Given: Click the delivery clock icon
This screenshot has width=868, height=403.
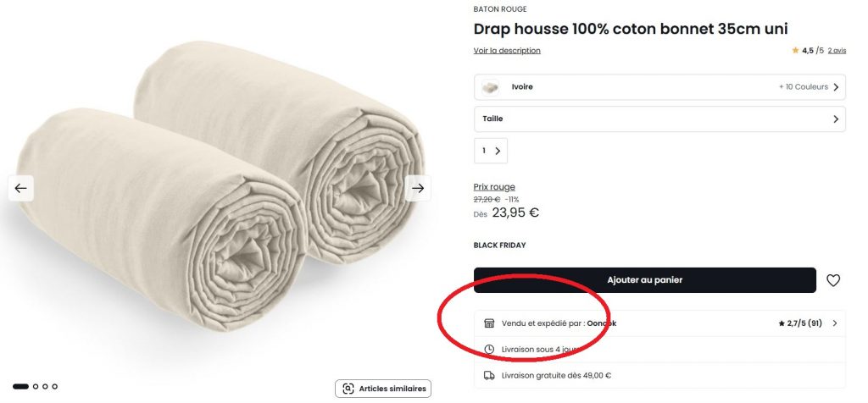Looking at the screenshot, I should coord(489,350).
